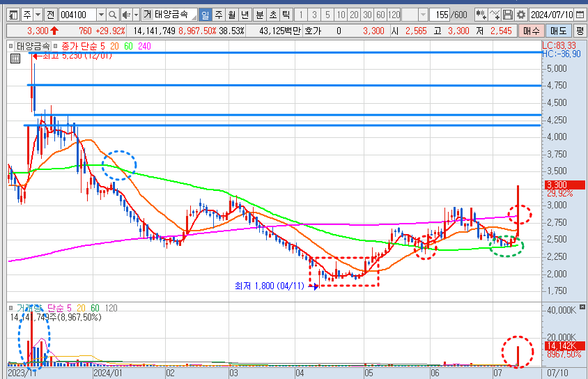Open the grid table icon below legend
Image resolution: width=588 pixels, height=379 pixels.
click(x=15, y=59)
